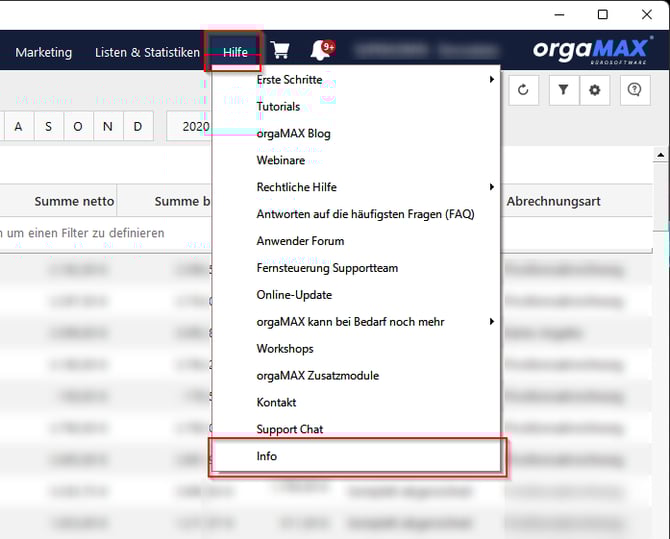
Task: Select Tutorials from the Hilfe menu
Action: pyautogui.click(x=356, y=106)
